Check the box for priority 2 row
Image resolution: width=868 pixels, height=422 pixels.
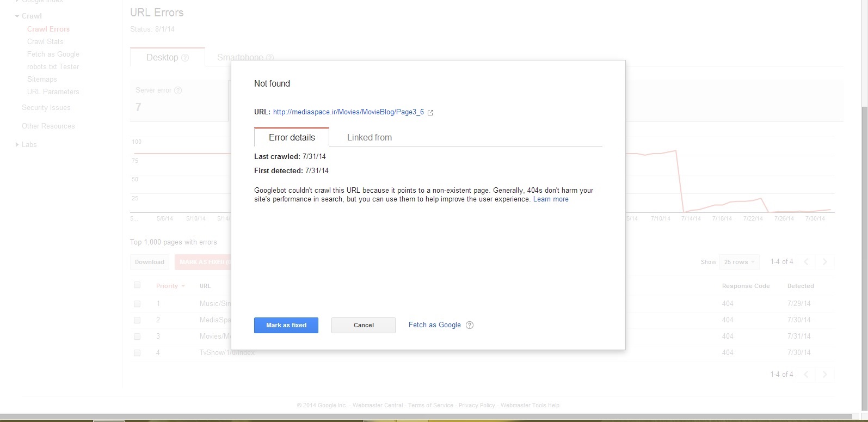[x=137, y=320]
